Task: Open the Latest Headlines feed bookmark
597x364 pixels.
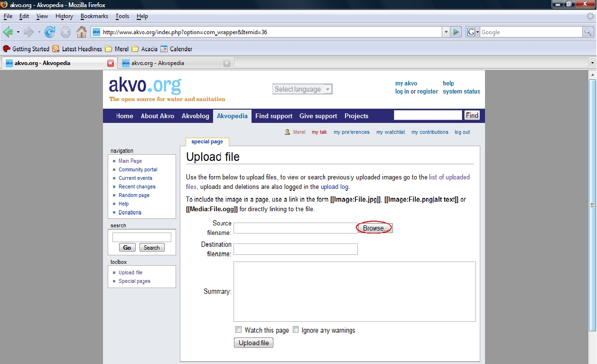Action: [x=77, y=49]
